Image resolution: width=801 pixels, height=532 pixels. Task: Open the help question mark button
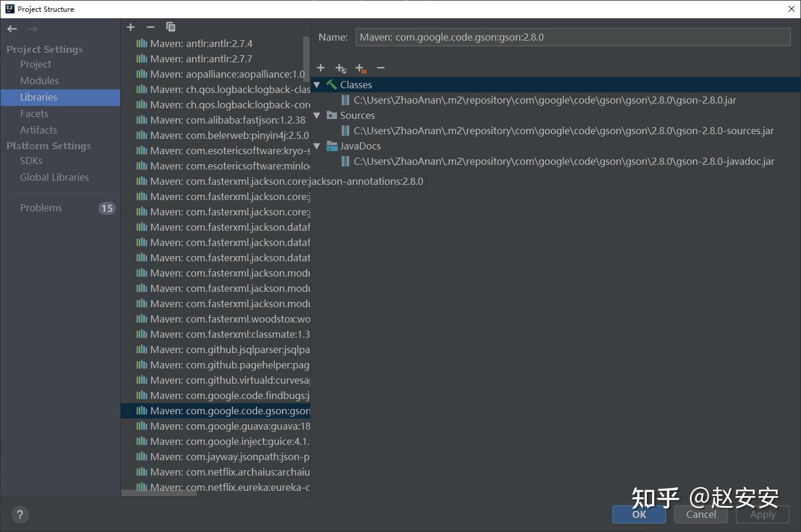point(20,515)
